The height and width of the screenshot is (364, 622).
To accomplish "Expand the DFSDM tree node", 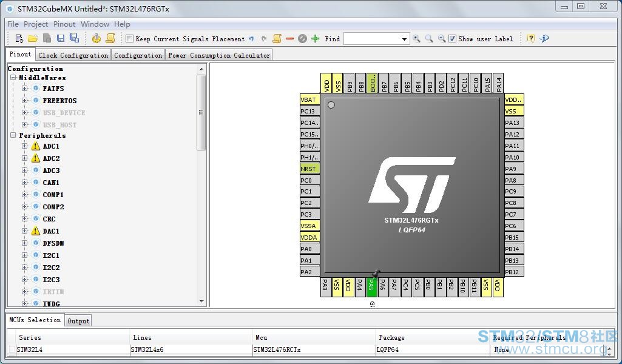I will [x=25, y=243].
